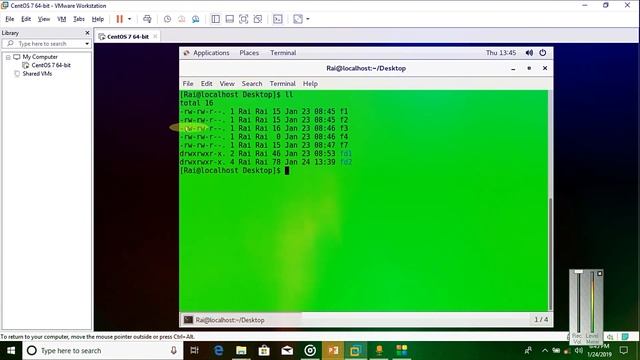The width and height of the screenshot is (640, 360).
Task: Click the stretch guest display icon
Action: (x=298, y=19)
